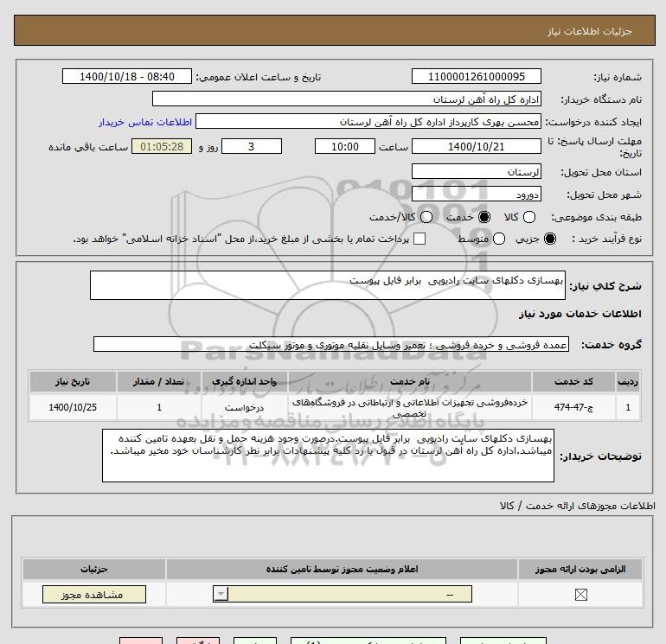Click the service name cell خرده‌فروشی تجهیزات
This screenshot has width=666, height=644.
point(410,407)
